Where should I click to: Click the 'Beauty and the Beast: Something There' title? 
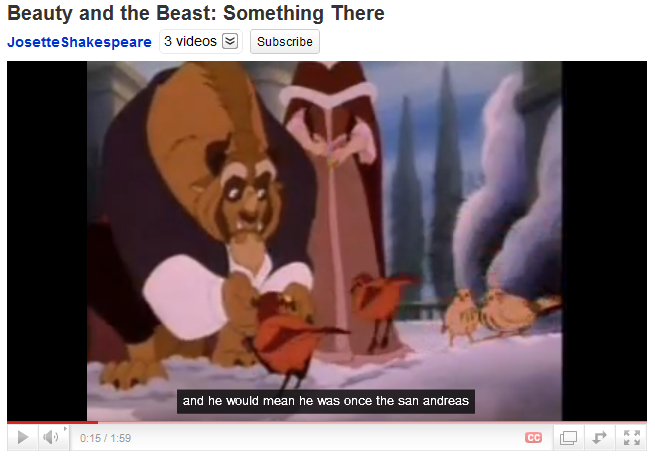[x=196, y=13]
